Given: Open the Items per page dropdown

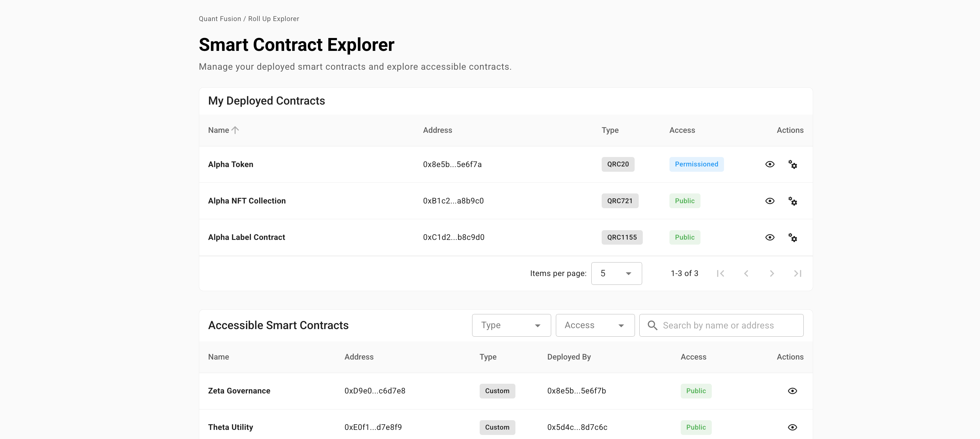Looking at the screenshot, I should coord(616,274).
